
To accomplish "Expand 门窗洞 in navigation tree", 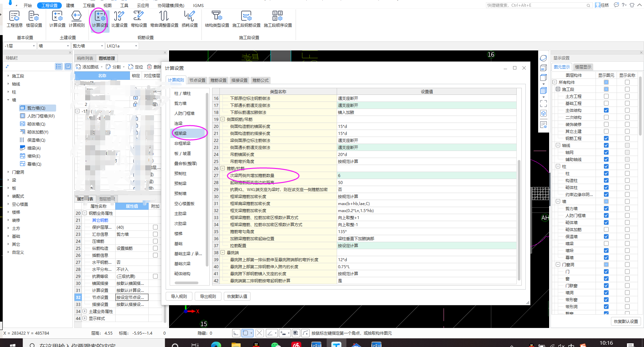I will click(x=8, y=172).
